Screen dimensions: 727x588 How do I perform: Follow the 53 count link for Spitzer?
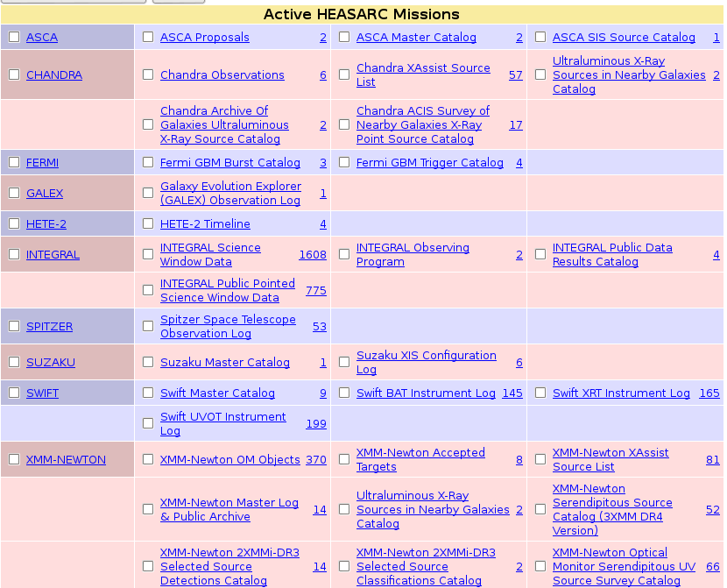(320, 326)
